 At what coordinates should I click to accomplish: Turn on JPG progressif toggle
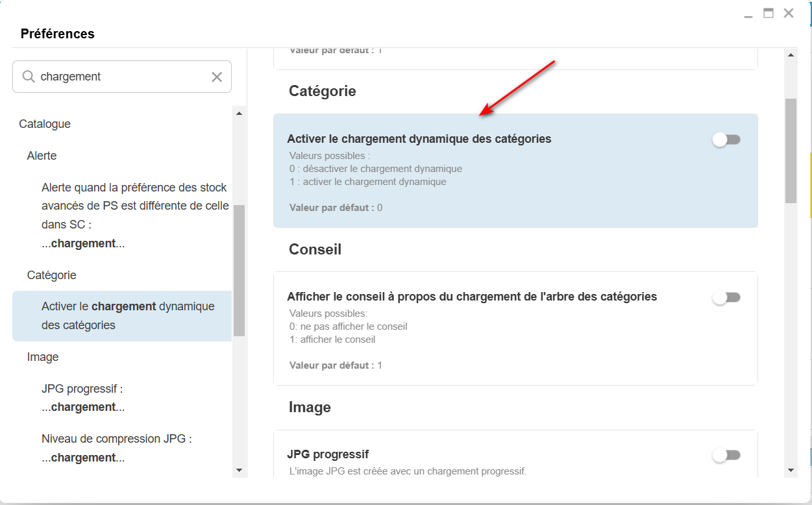726,455
